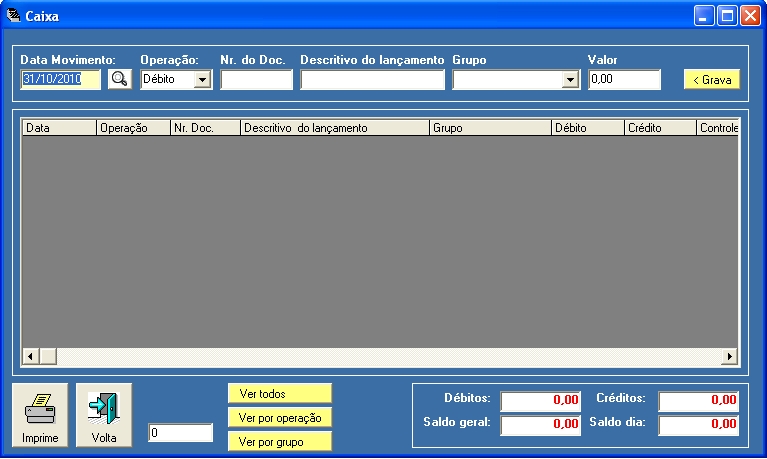Click the Débito column header
Screen dimensions: 767x459
(587, 128)
